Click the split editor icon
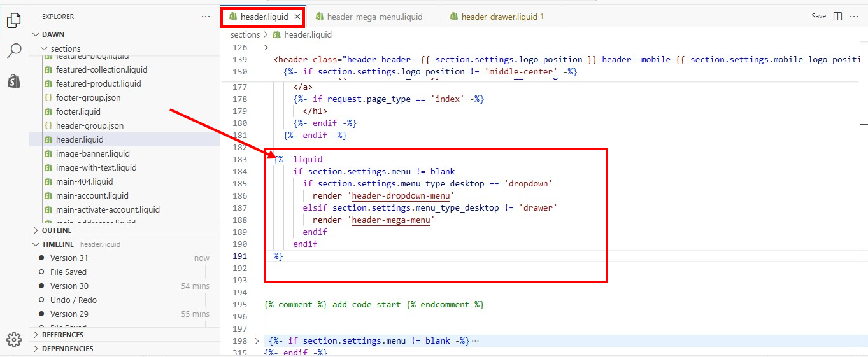 837,17
